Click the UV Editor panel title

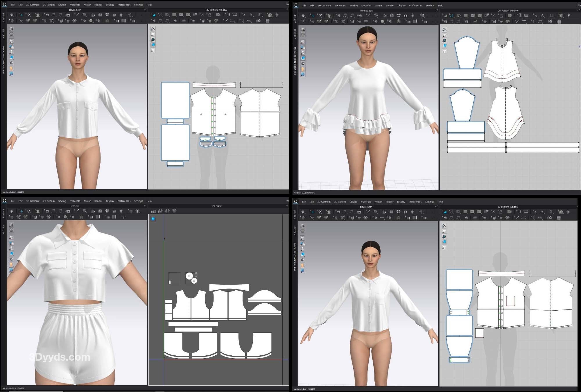[216, 206]
